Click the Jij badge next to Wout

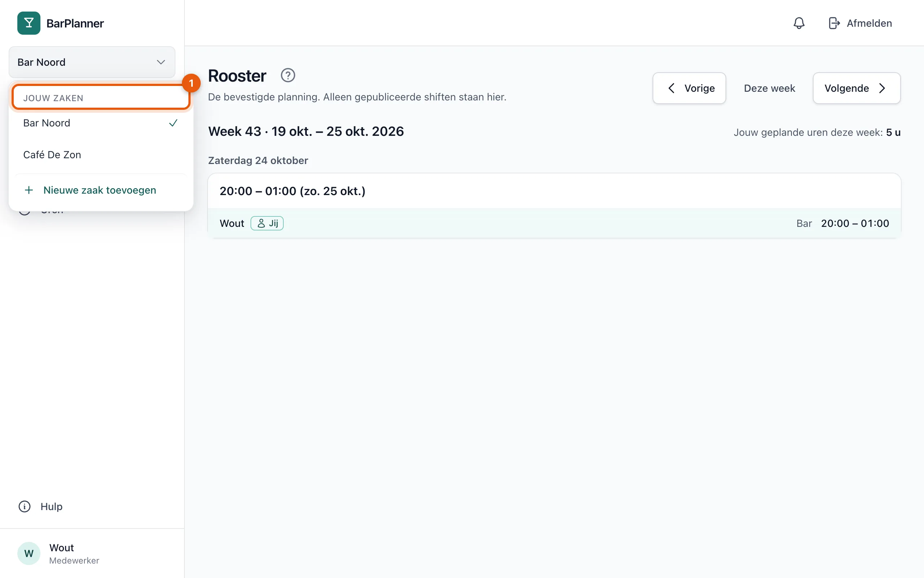pos(267,223)
